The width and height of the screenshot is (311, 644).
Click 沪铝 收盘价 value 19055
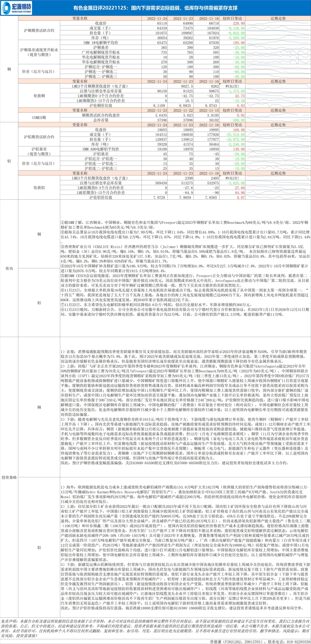point(162,130)
